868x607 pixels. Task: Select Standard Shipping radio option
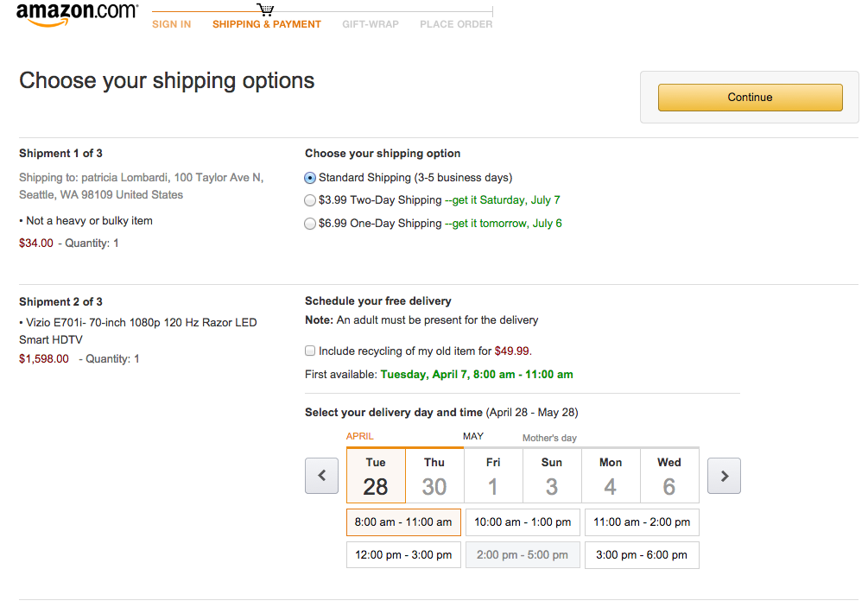click(310, 178)
